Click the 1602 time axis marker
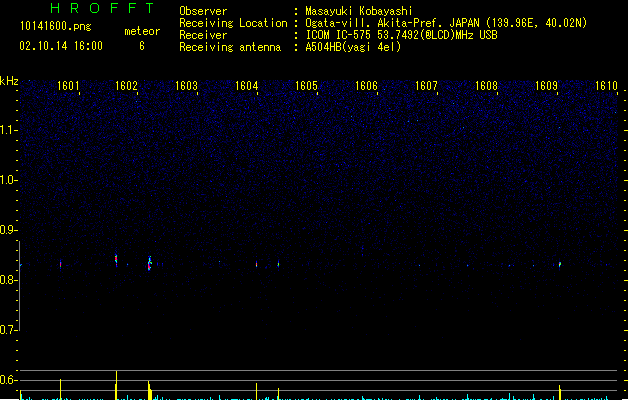This screenshot has width=629, height=400. pyautogui.click(x=126, y=86)
